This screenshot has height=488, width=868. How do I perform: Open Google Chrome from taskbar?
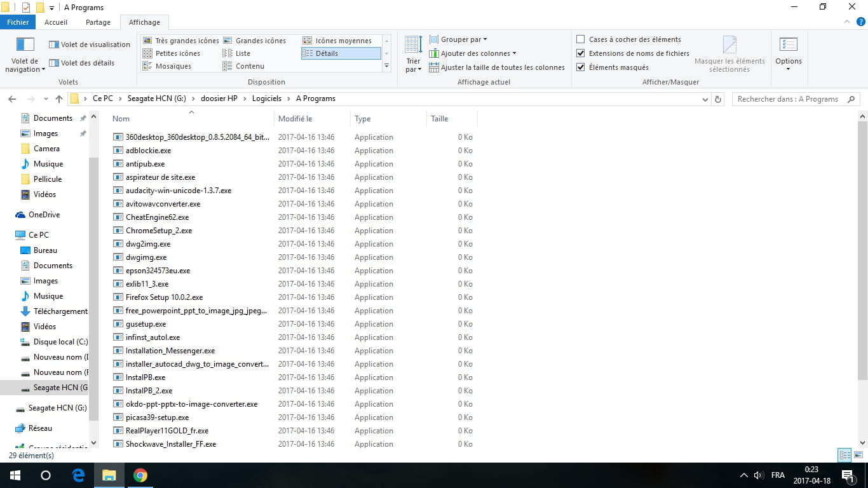[140, 475]
